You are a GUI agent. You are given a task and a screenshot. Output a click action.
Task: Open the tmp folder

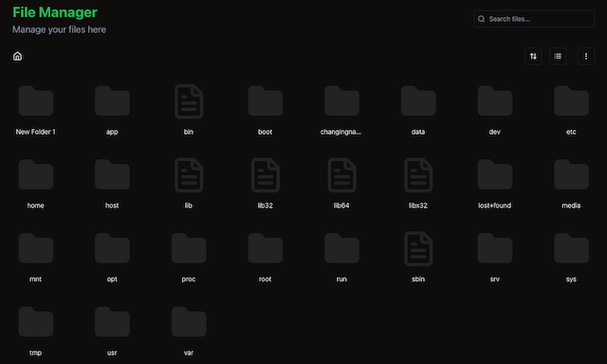click(x=36, y=322)
